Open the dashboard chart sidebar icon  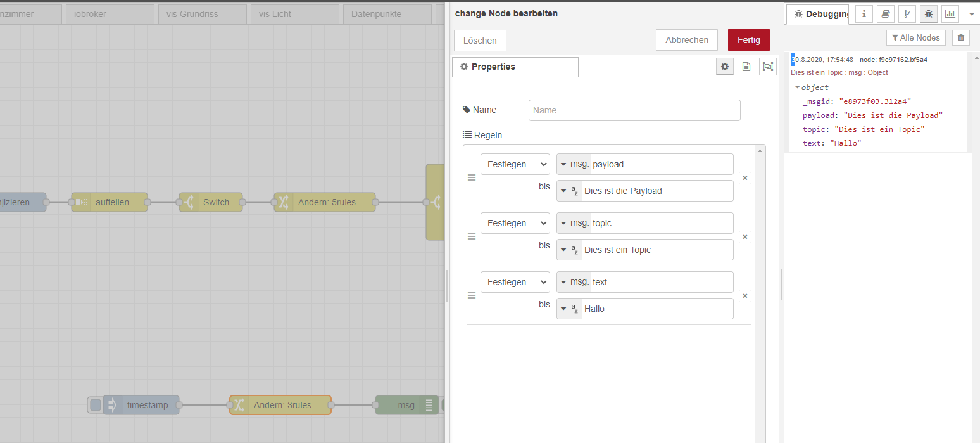point(950,13)
